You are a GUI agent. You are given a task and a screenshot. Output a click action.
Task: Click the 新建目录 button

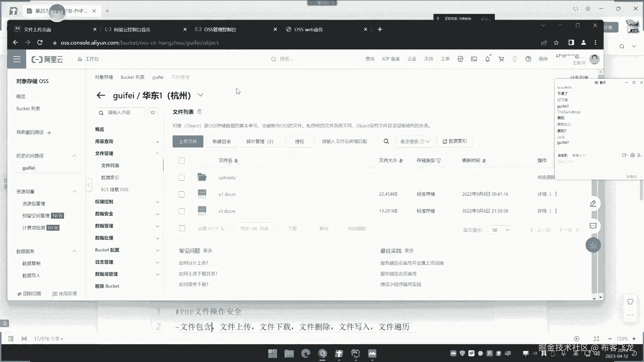pyautogui.click(x=222, y=141)
